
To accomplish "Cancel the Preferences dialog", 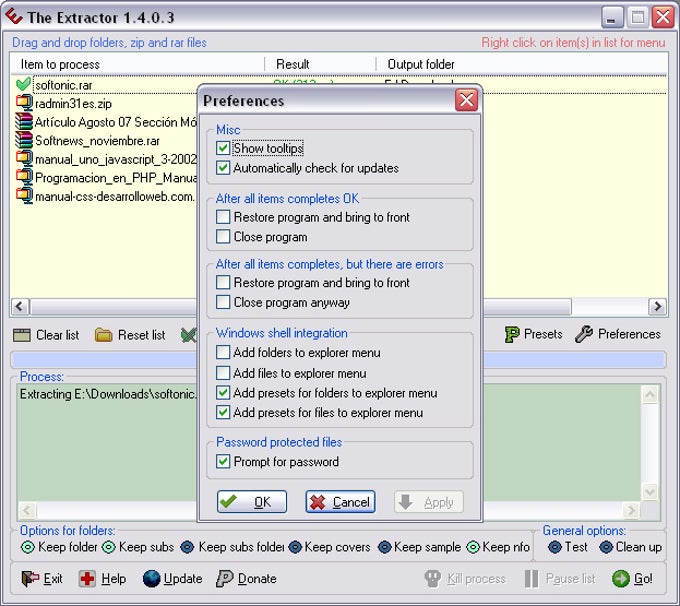I will pos(340,502).
